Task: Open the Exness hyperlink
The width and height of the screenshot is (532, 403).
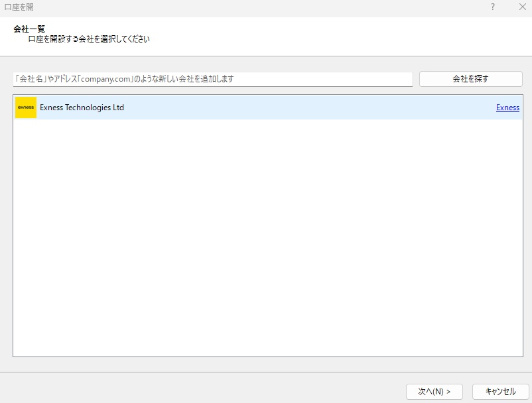Action: 507,108
